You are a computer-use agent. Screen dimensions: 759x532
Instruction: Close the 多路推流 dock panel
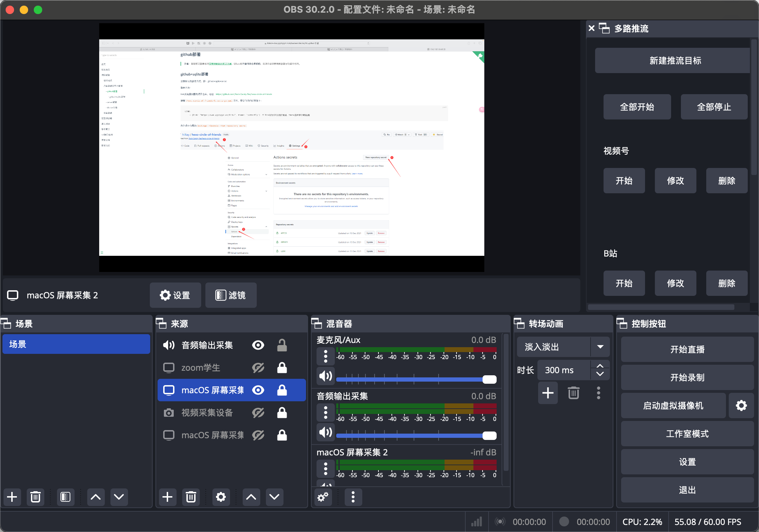coord(592,28)
